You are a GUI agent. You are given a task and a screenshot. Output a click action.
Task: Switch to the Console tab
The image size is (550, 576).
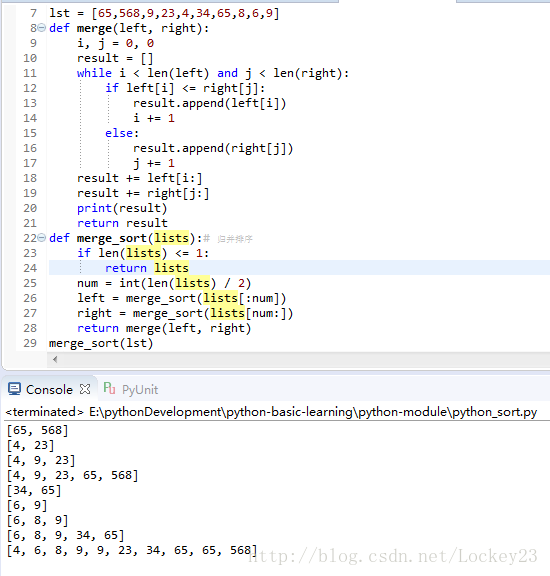[x=49, y=389]
